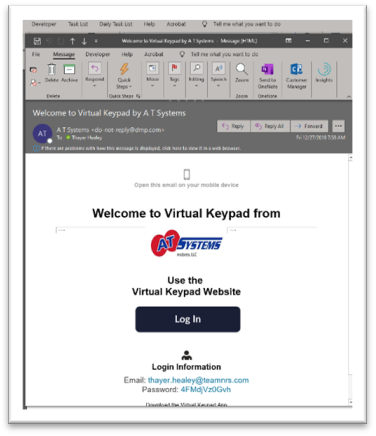Image resolution: width=376 pixels, height=436 pixels.
Task: Click Tell me search box in message window
Action: coord(219,54)
